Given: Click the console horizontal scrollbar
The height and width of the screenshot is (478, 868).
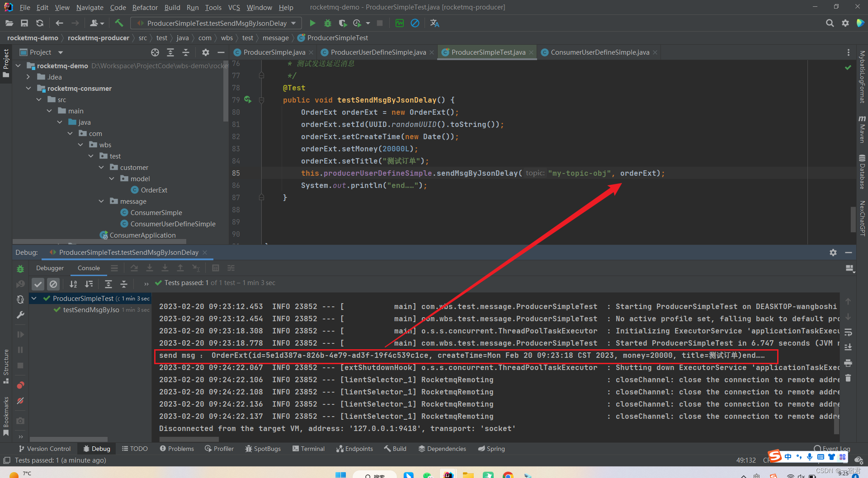Looking at the screenshot, I should pos(189,439).
